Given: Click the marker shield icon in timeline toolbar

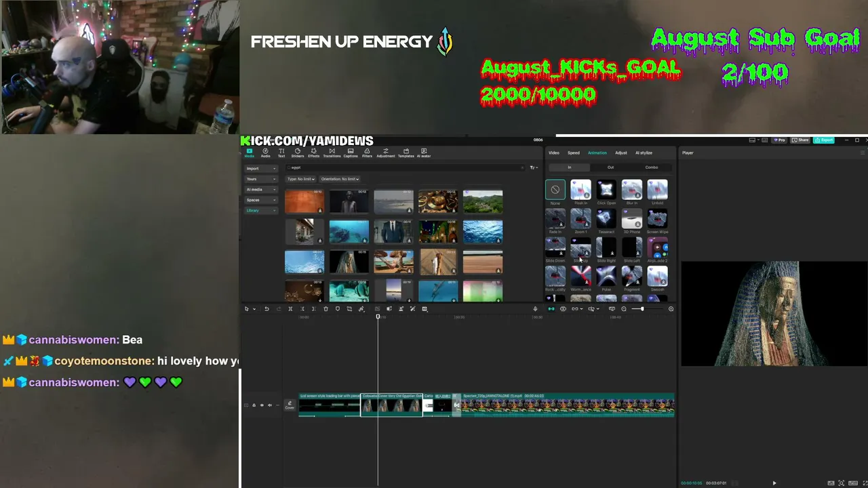Looking at the screenshot, I should (x=337, y=309).
